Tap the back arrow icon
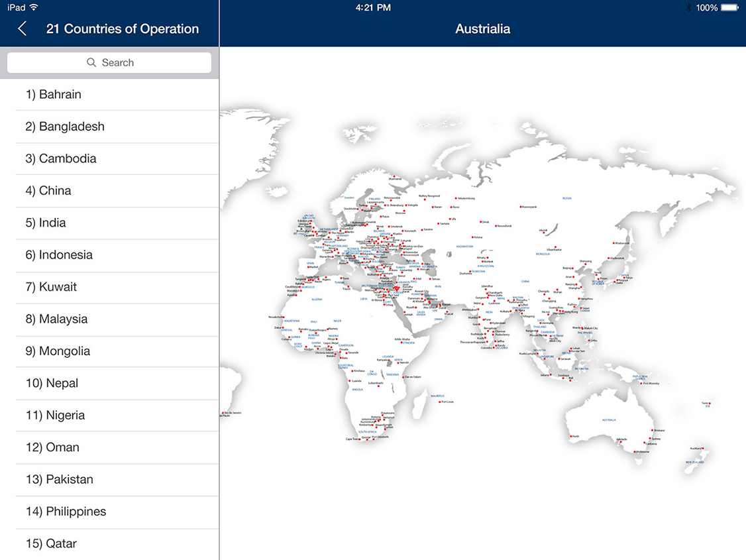 (23, 28)
